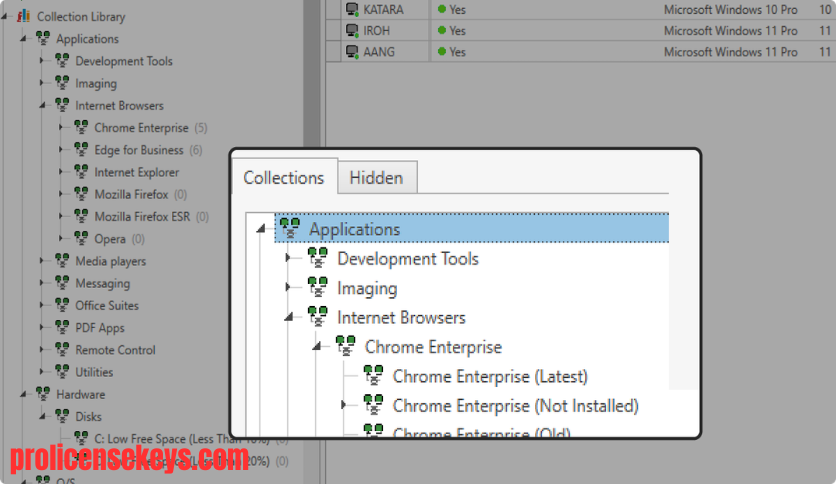Expand the Media players node

pos(42,261)
